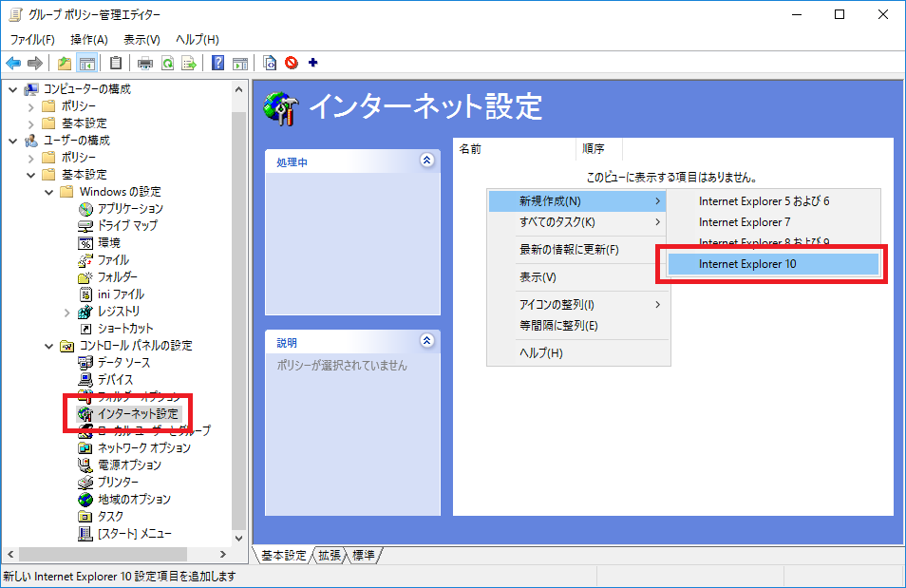The width and height of the screenshot is (906, 588).
Task: Choose 等間隔に整列(E) in the context menu
Action: (x=577, y=326)
